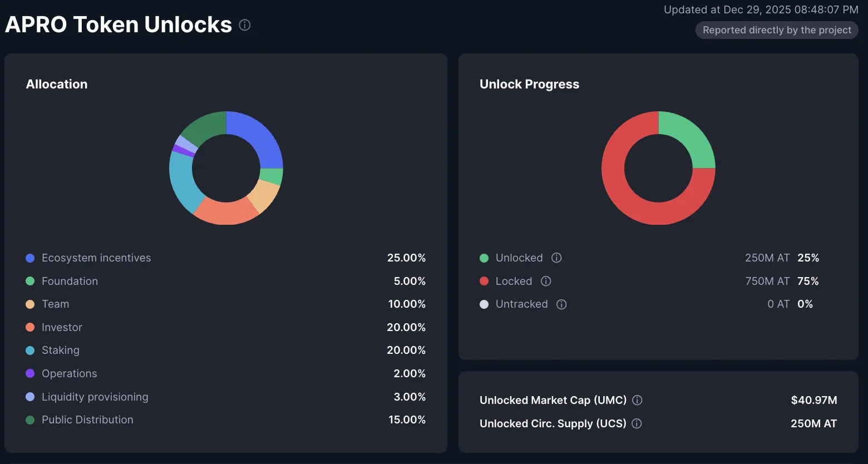Click the info icon beside APRO Token Unlocks title
The height and width of the screenshot is (464, 868).
[x=245, y=24]
